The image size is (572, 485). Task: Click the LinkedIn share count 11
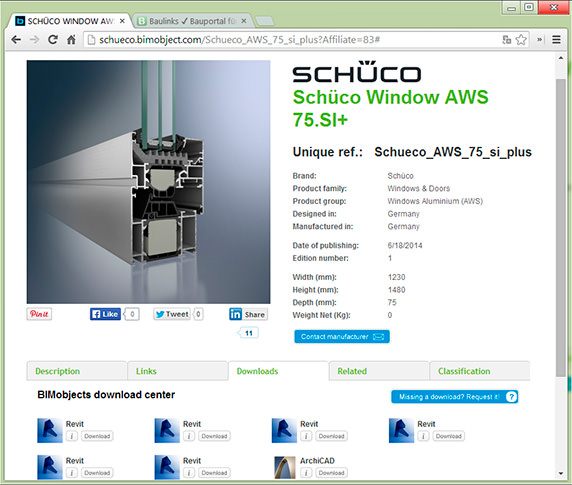pos(248,333)
